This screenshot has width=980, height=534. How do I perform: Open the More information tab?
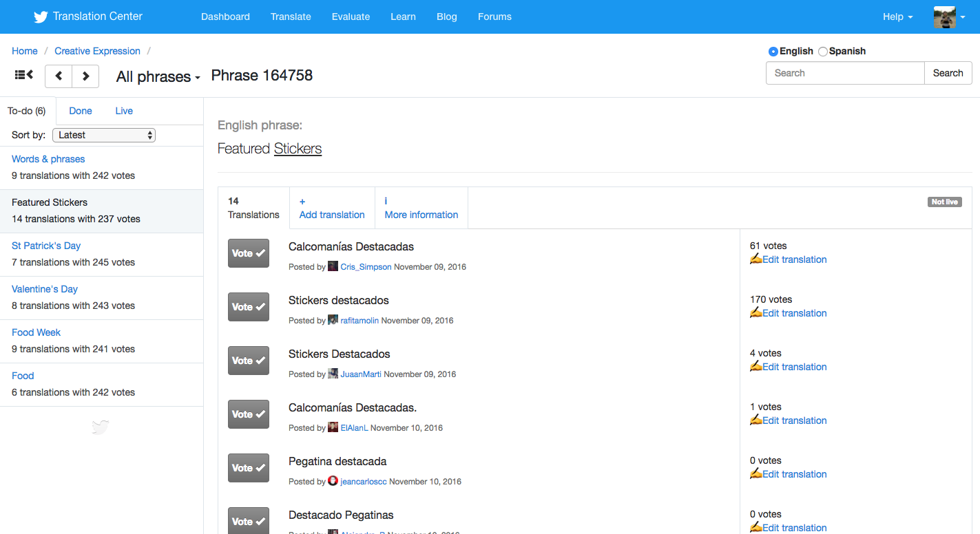pos(421,208)
